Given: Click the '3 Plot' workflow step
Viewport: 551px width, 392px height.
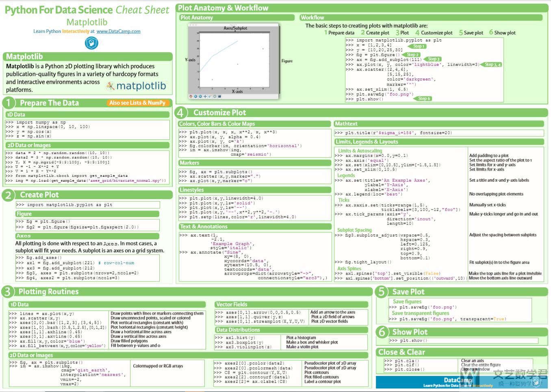Looking at the screenshot, I should [x=402, y=32].
